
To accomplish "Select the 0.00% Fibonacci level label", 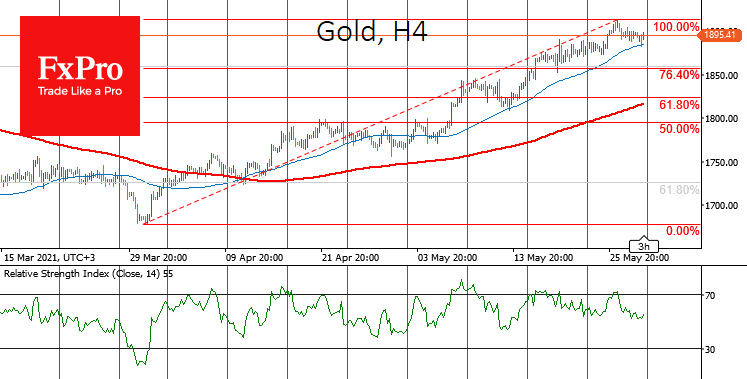I will click(682, 231).
